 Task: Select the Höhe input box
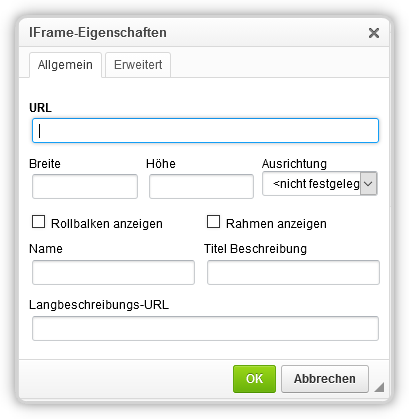[x=201, y=186]
